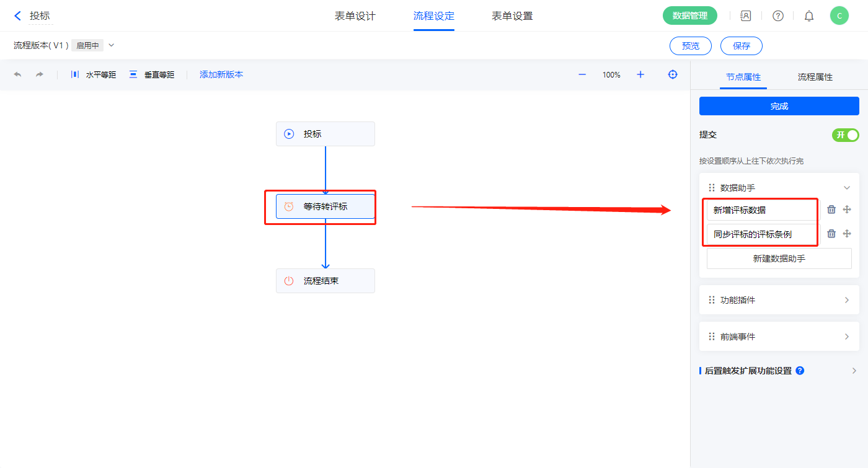This screenshot has height=468, width=868.
Task: Click the back arrow next to 投标
Action: (x=18, y=16)
